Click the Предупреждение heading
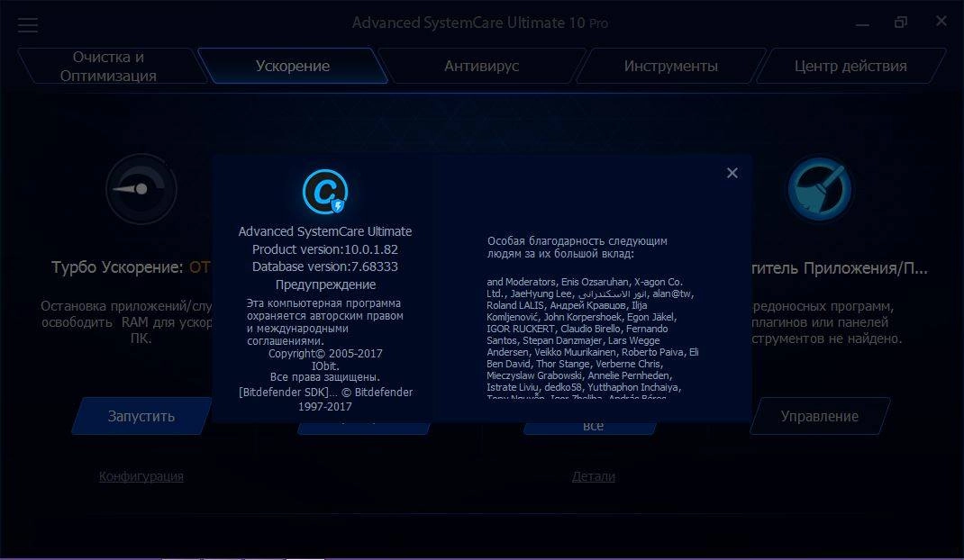The image size is (964, 560). [x=325, y=285]
